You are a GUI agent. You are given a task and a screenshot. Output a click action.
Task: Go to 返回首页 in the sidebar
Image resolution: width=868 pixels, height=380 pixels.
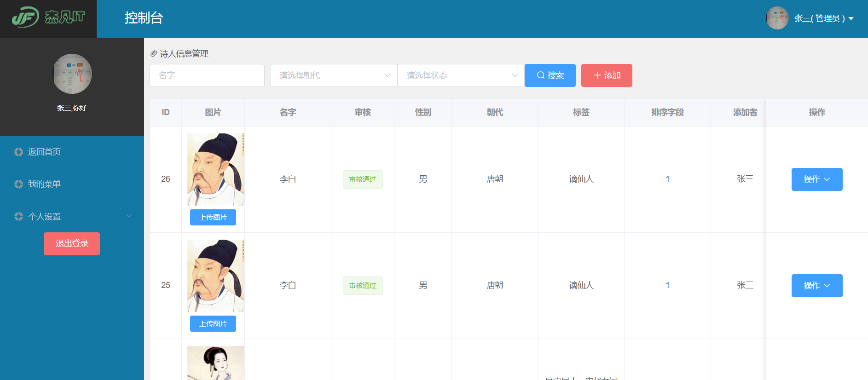click(x=44, y=152)
